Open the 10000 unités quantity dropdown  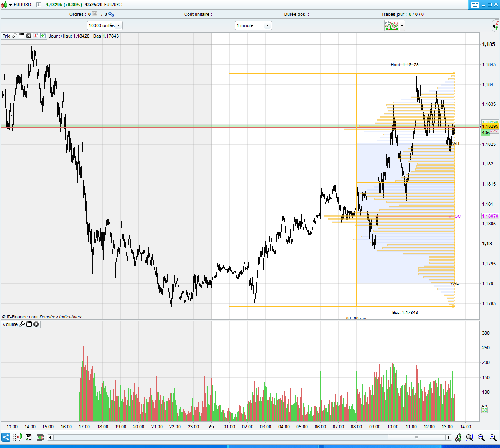pos(105,25)
